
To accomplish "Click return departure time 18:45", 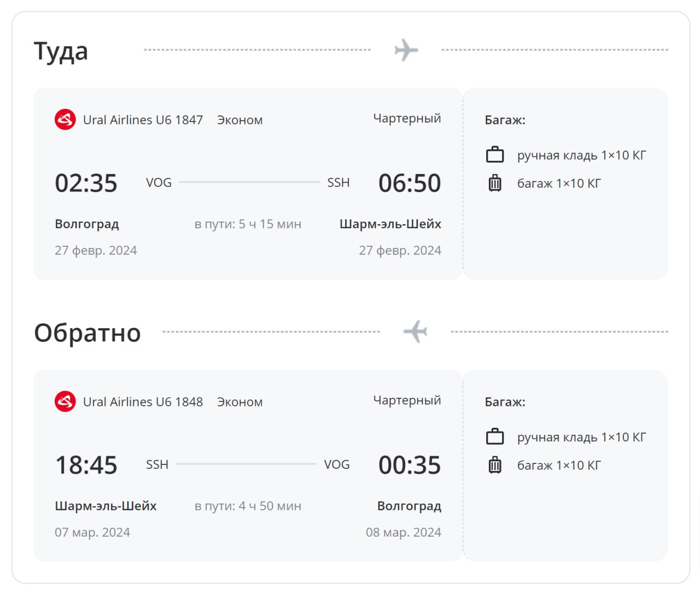I will pos(86,465).
